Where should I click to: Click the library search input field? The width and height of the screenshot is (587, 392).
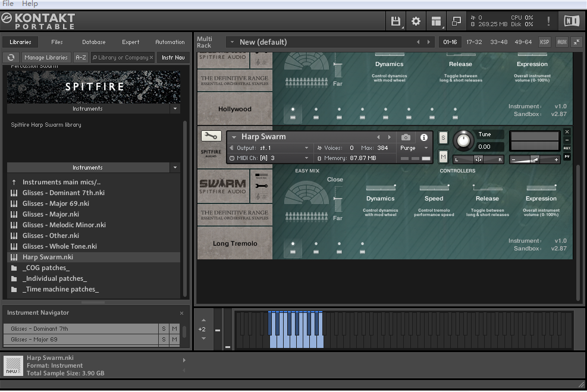coord(123,57)
